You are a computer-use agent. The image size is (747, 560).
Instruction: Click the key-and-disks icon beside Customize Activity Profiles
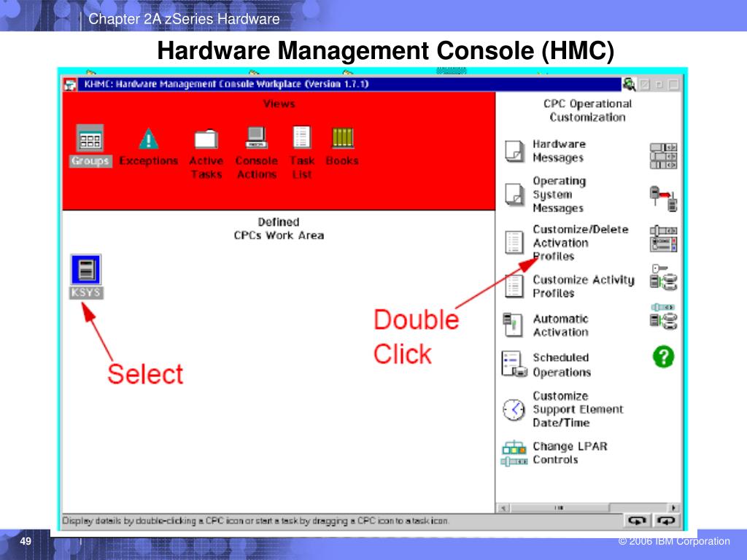663,278
